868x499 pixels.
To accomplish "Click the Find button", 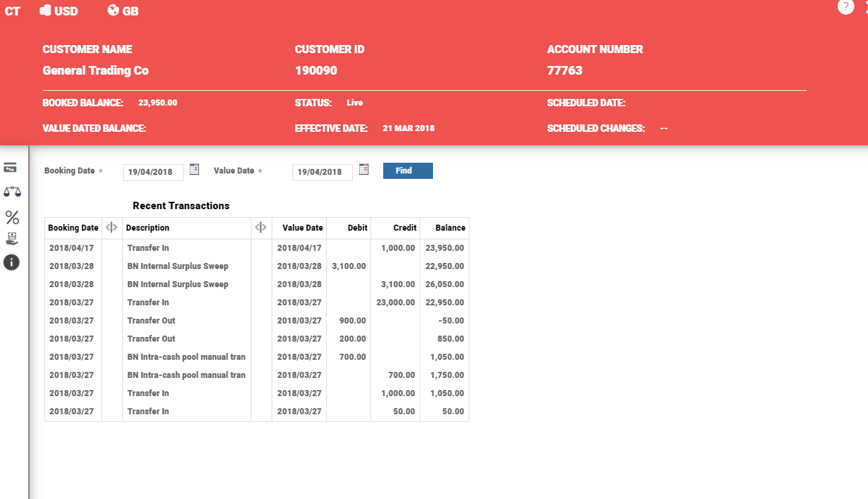I will [x=407, y=171].
